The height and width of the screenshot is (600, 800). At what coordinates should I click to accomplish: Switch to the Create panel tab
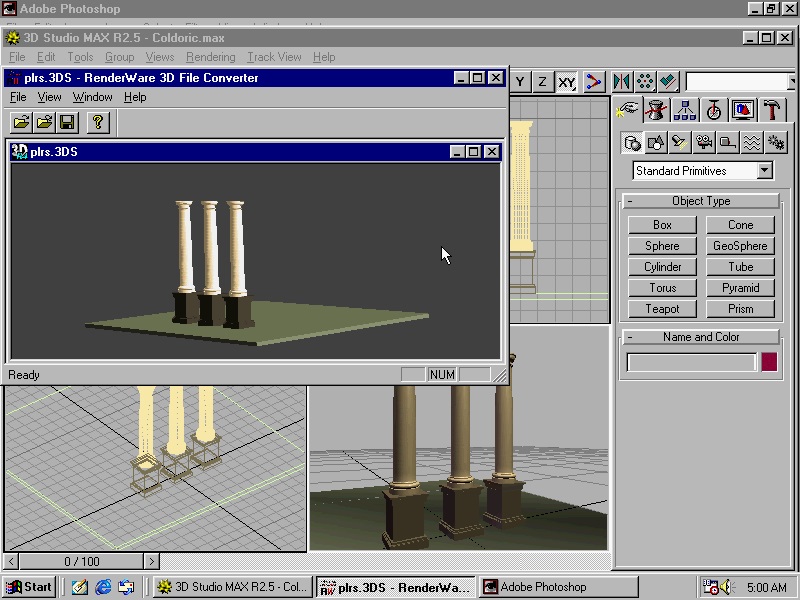coord(627,109)
